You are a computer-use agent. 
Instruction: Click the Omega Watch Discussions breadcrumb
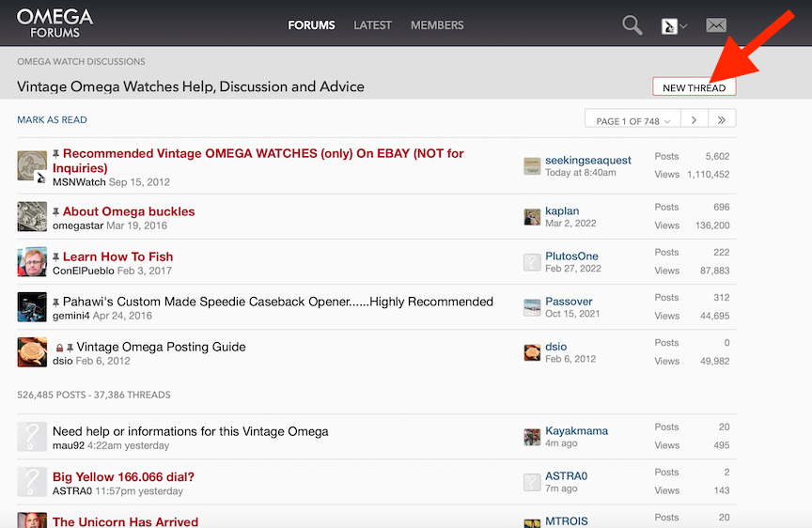(81, 62)
